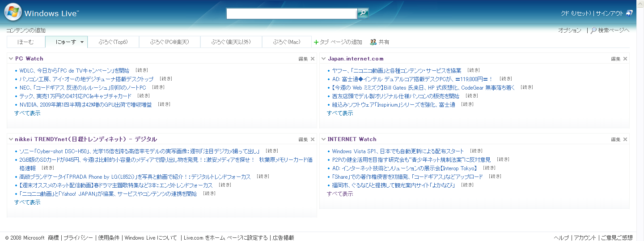Show all items under Japan.internet.com
This screenshot has height=241, width=644.
[x=340, y=113]
